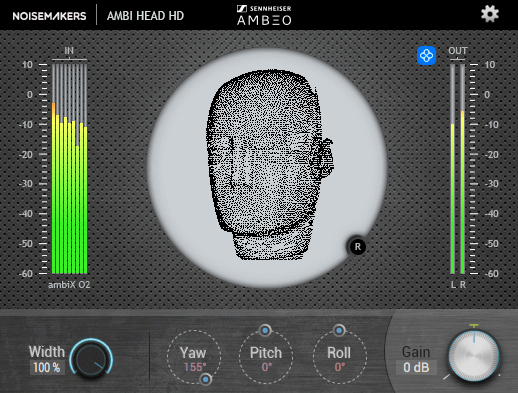
Task: Open the ambiX O2 input format selector
Action: tap(69, 285)
